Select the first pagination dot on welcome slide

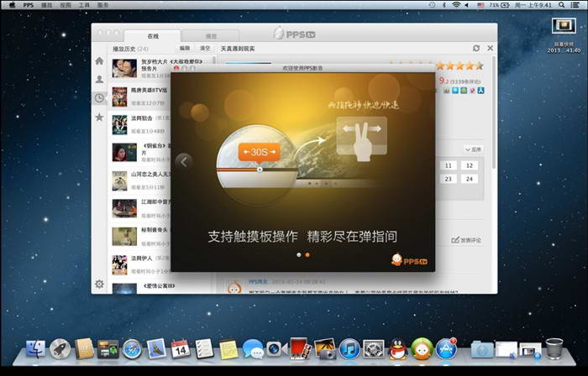point(298,254)
